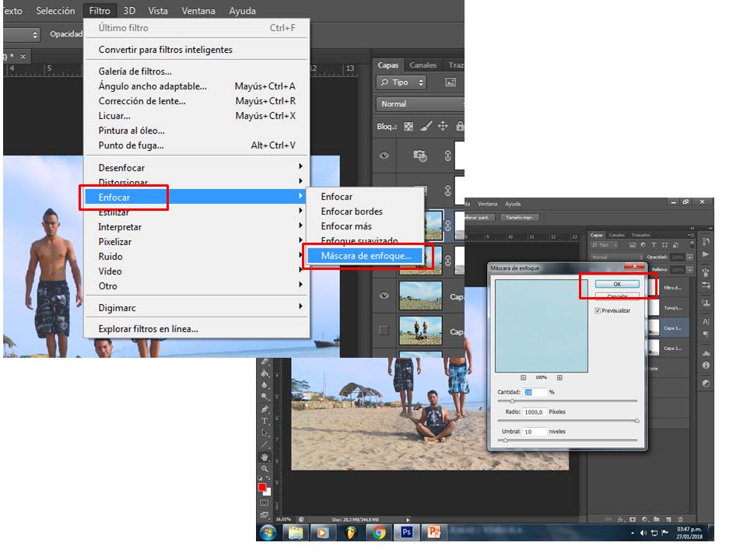This screenshot has height=560, width=747.
Task: Click the Tamaño impr. button
Action: [519, 218]
